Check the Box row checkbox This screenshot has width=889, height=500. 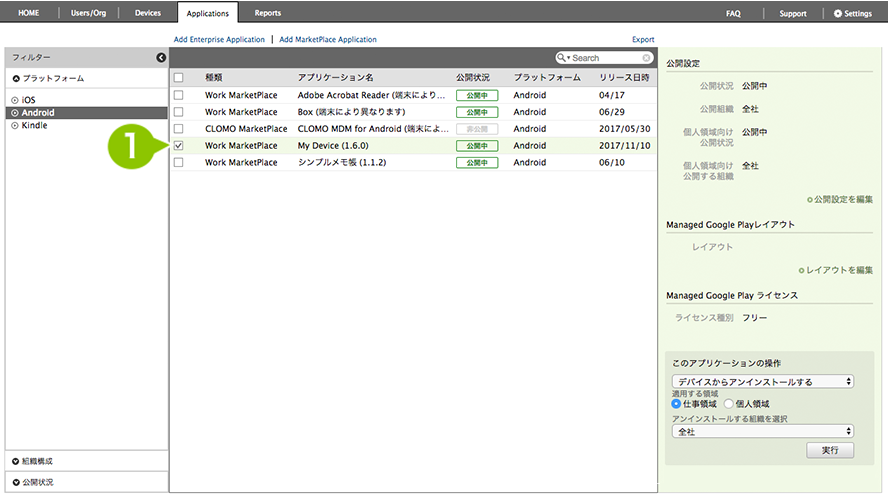pyautogui.click(x=179, y=112)
